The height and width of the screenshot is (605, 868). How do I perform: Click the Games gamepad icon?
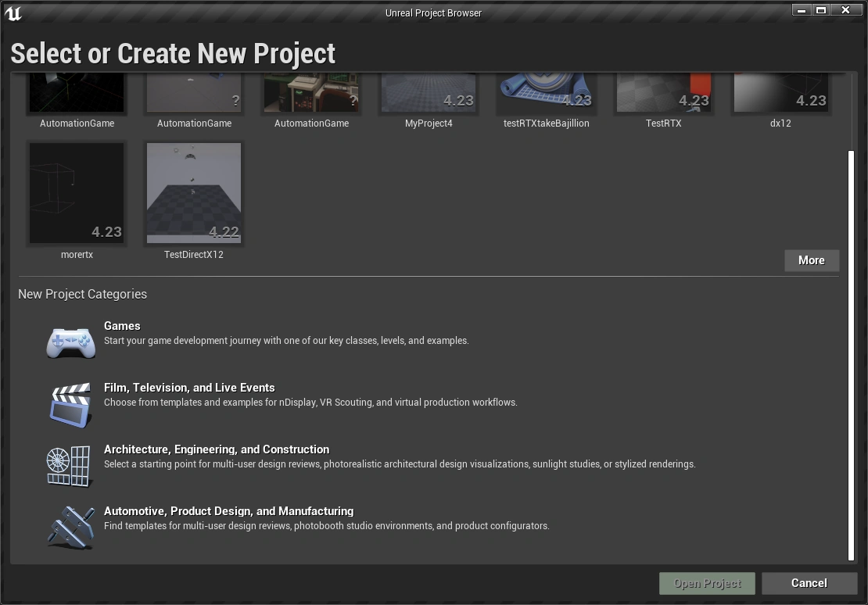[71, 342]
